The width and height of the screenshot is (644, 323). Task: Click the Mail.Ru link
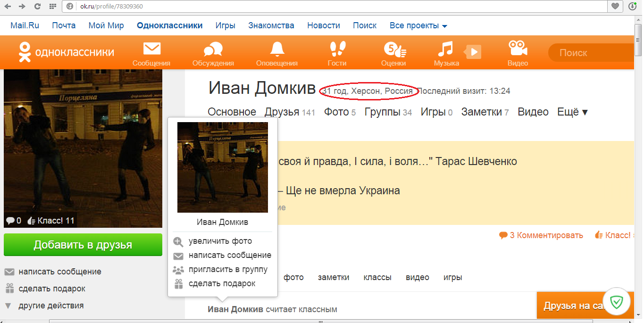[x=25, y=25]
